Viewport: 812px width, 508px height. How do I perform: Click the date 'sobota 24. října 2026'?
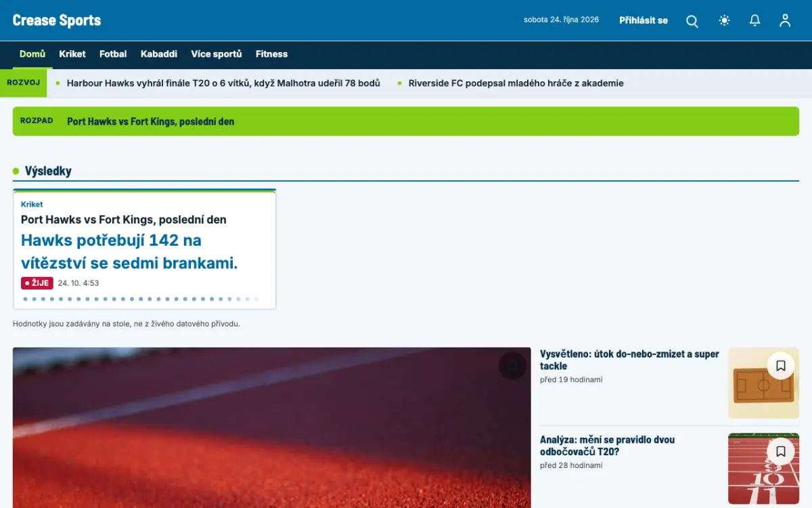pos(561,20)
